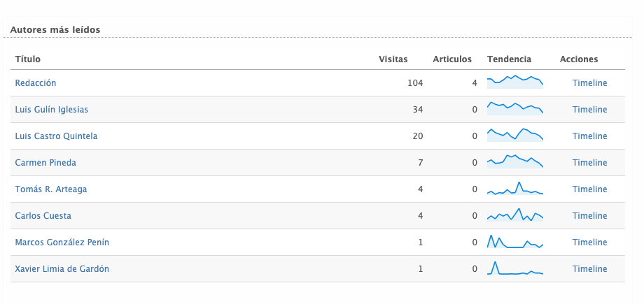This screenshot has height=304, width=644.
Task: Open Tomás R. Arteaga author link
Action: (51, 189)
